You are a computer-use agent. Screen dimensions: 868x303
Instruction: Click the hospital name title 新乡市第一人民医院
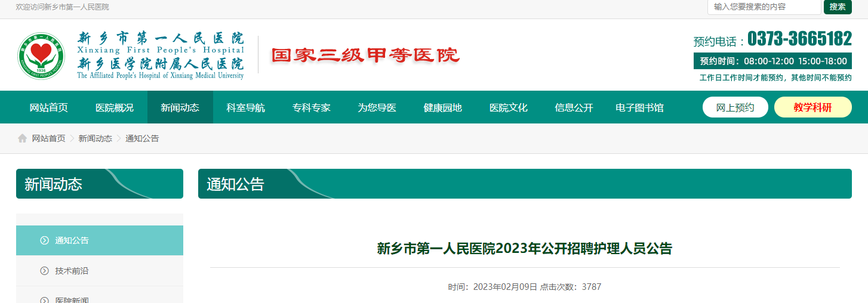click(161, 39)
